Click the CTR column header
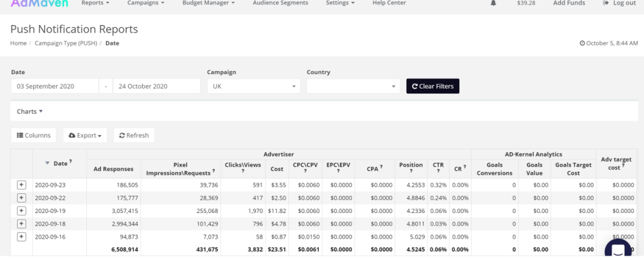The height and width of the screenshot is (260, 644). (x=438, y=168)
